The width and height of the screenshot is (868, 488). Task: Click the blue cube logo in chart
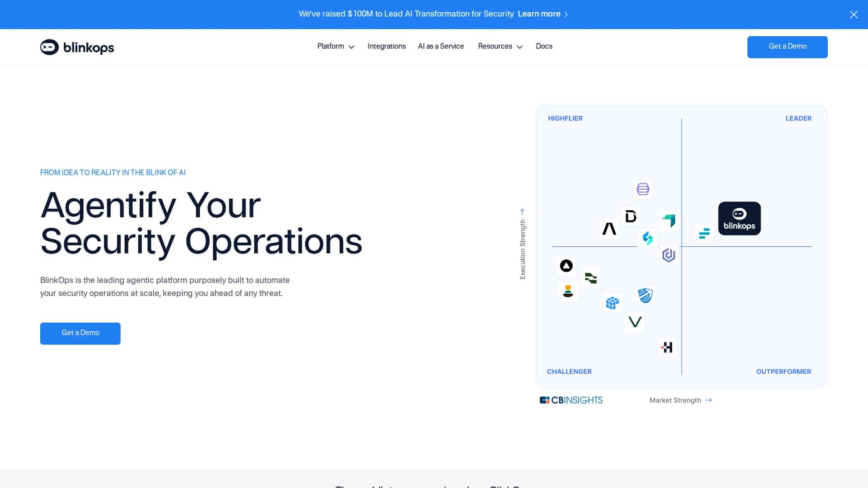[x=612, y=303]
